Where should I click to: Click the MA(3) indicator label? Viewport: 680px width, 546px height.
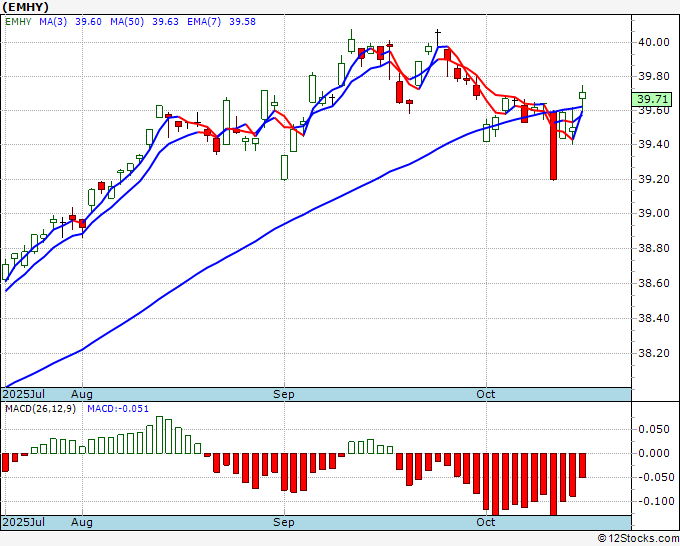coord(53,22)
